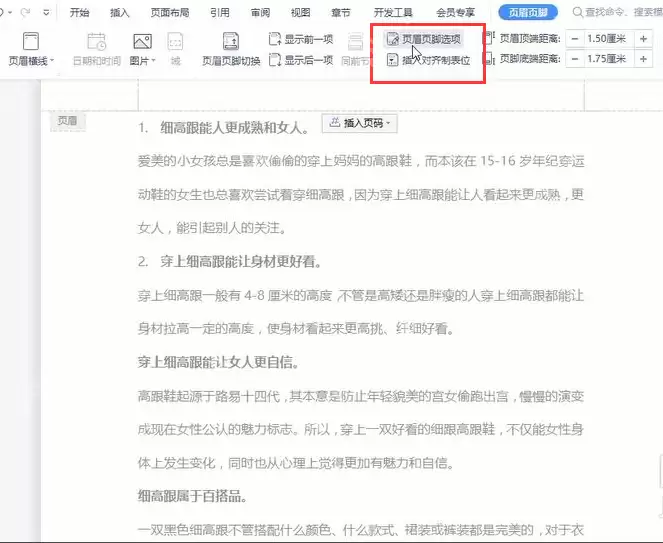Click the 页眉顶端距离 icon

coord(489,38)
